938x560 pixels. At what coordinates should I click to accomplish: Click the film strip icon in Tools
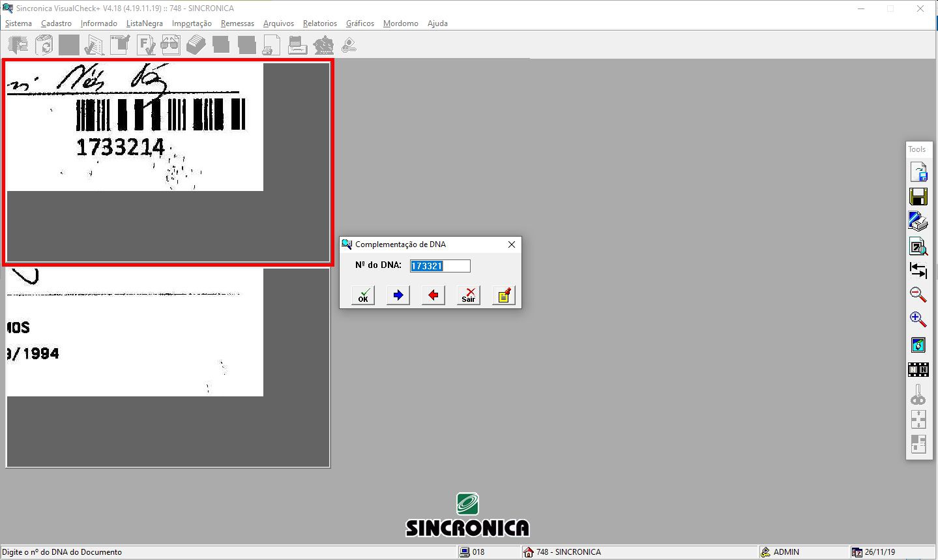click(918, 370)
